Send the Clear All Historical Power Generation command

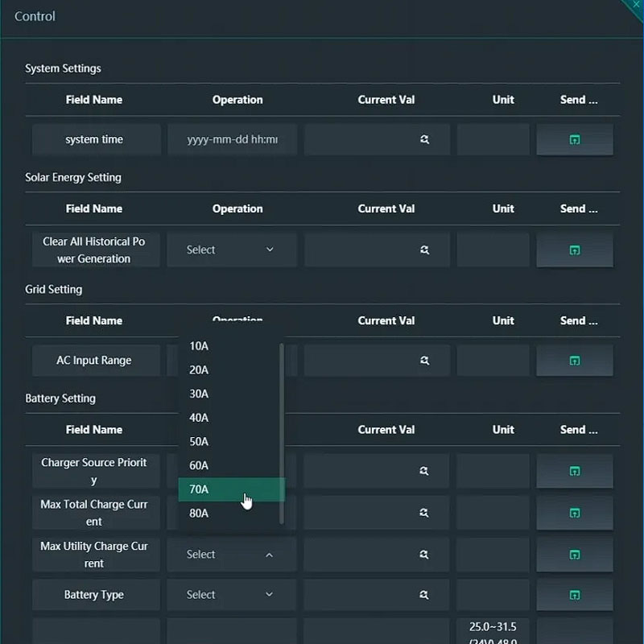(x=575, y=250)
